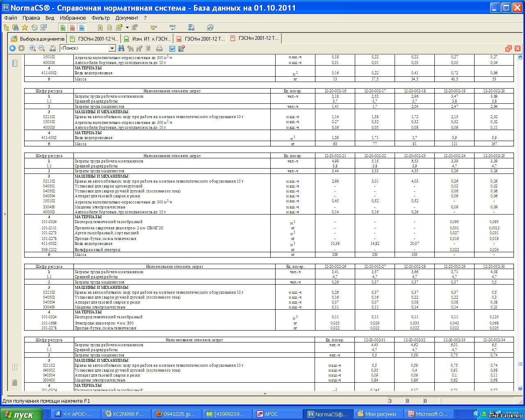This screenshot has height=420, width=525.
Task: Show blue-status documents filter icon
Action: point(82,27)
